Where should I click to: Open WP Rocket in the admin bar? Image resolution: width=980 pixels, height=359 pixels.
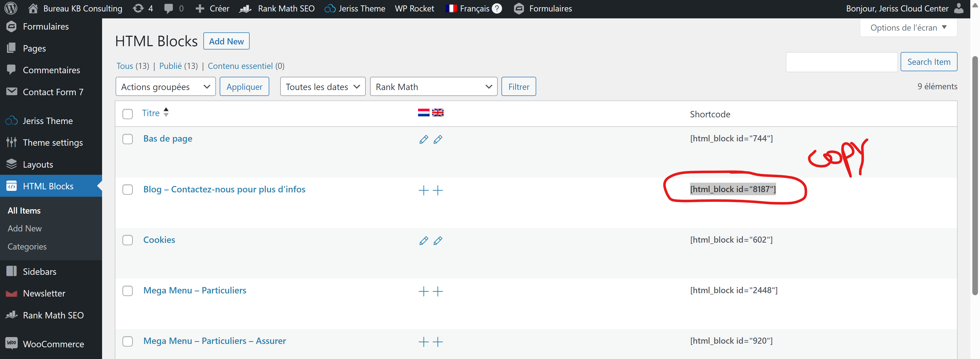click(414, 8)
